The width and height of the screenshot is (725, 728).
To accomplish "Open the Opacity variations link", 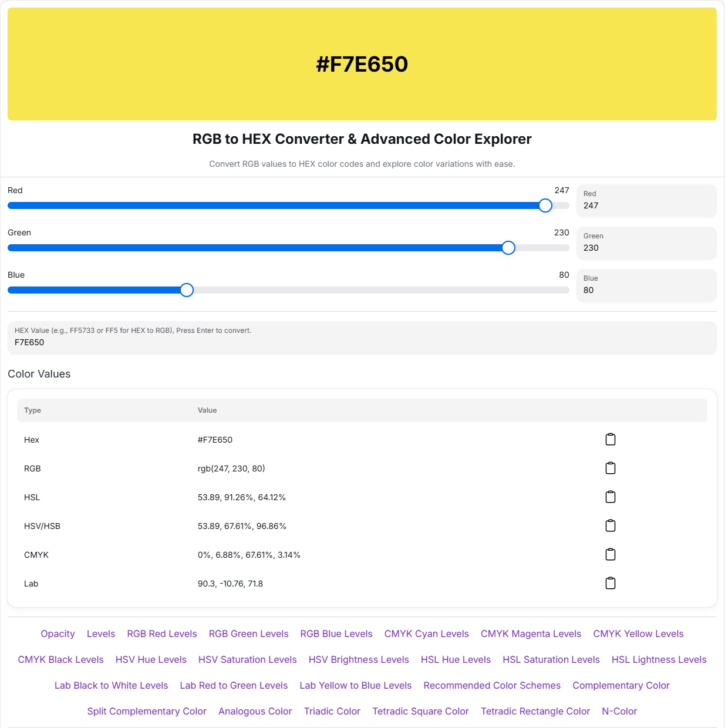I will pos(58,633).
